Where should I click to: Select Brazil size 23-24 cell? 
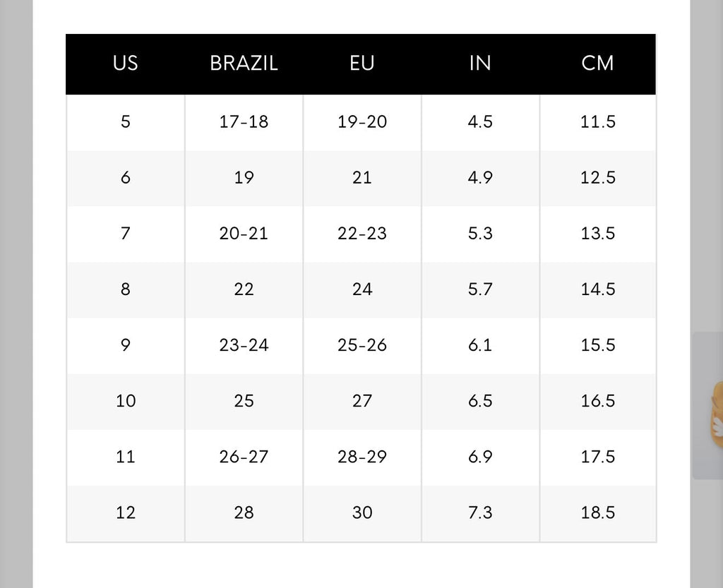pos(244,345)
